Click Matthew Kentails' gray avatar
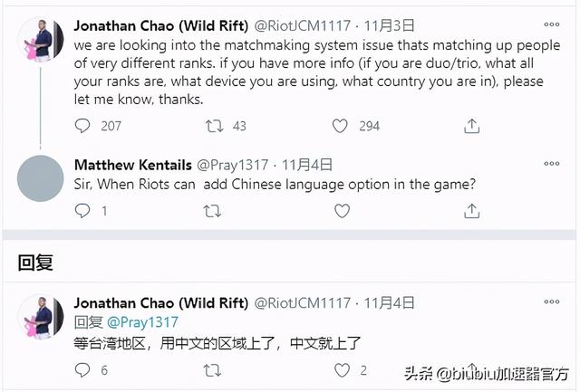Screen dimensions: 580x392 [x=41, y=177]
